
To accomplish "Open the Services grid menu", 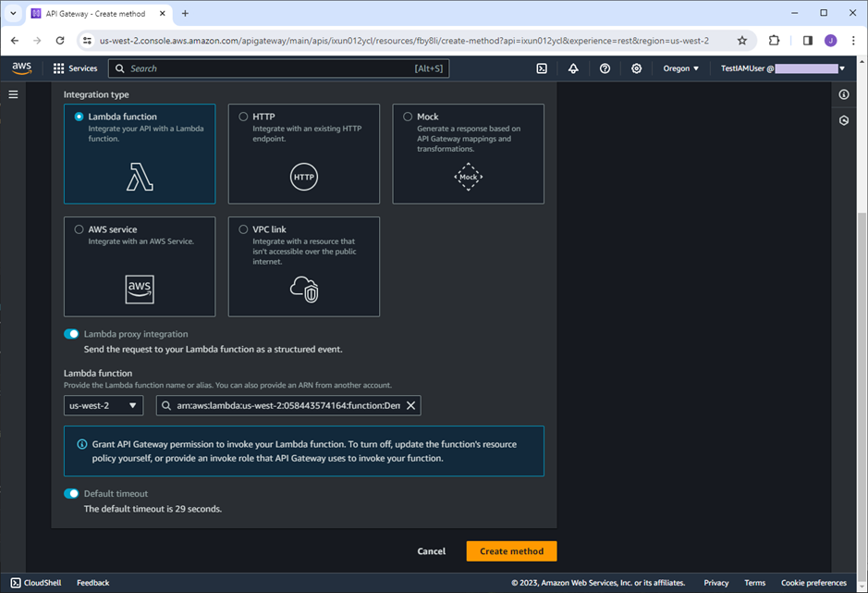I will (x=75, y=68).
